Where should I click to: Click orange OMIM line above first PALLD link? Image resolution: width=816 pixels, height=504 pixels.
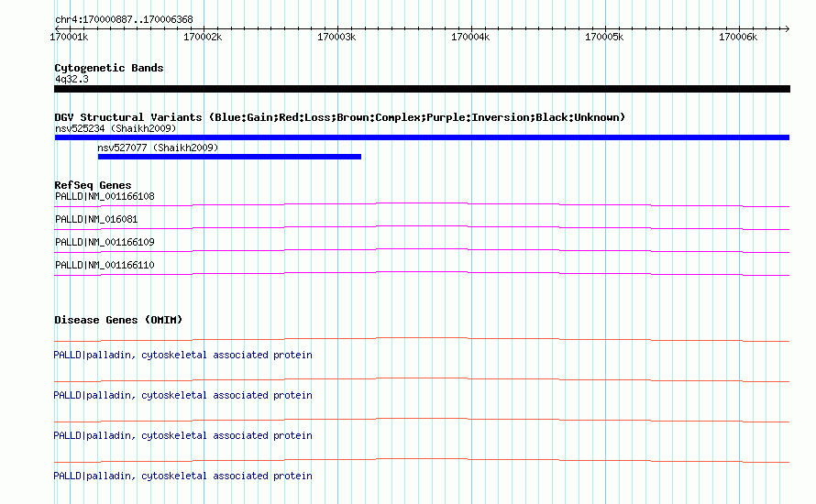(422, 339)
